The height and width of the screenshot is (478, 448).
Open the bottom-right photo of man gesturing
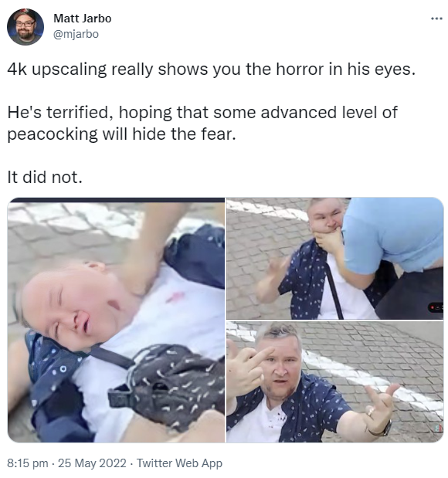tap(334, 381)
